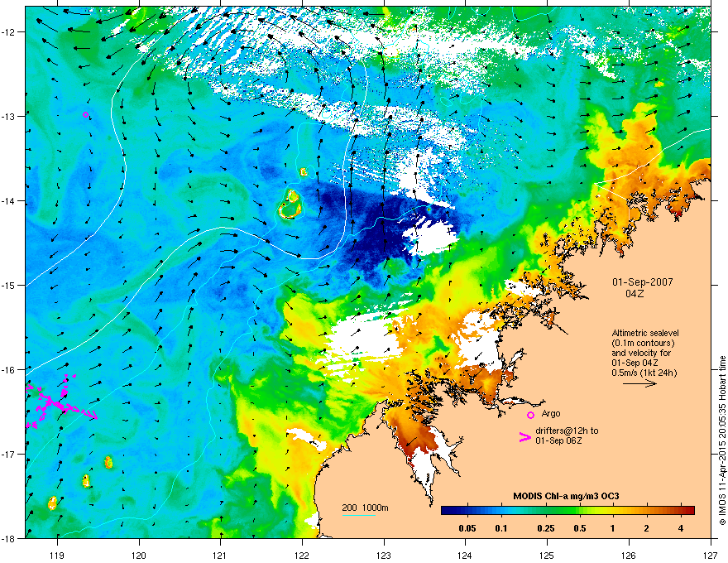The width and height of the screenshot is (728, 563).
Task: Click the northernmost of the three southwest reefs
Action: click(108, 462)
